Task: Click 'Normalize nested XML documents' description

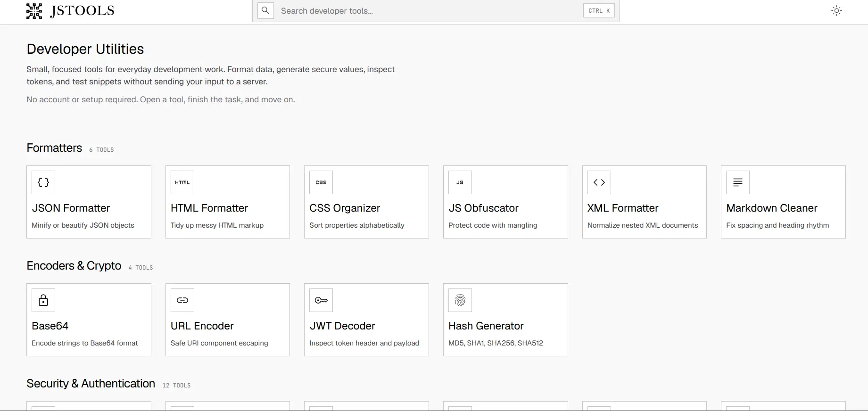Action: click(x=643, y=225)
